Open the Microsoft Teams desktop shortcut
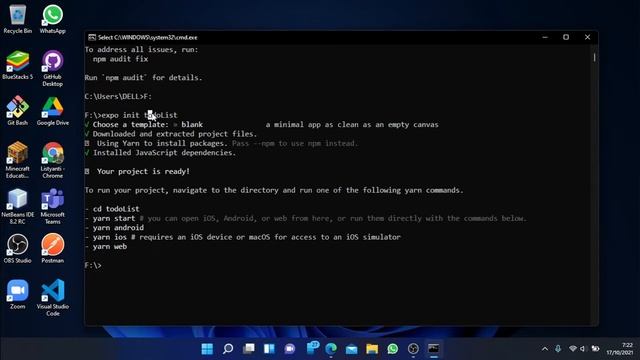 [x=53, y=206]
